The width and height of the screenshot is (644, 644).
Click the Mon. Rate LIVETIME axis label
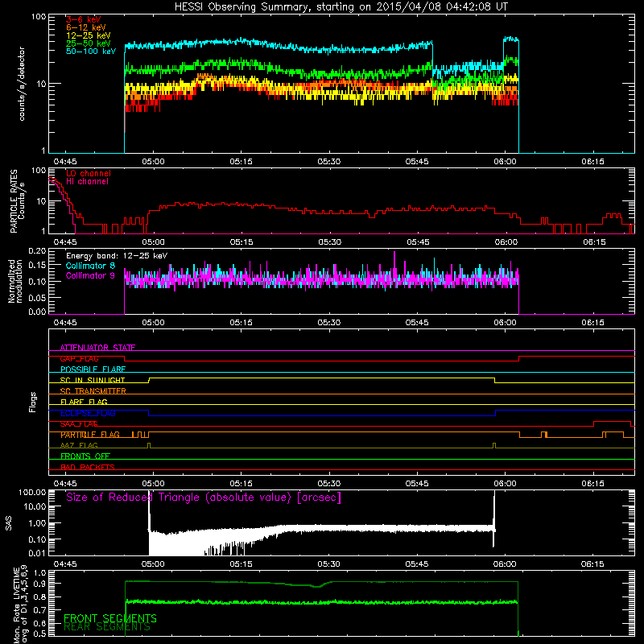[20, 605]
